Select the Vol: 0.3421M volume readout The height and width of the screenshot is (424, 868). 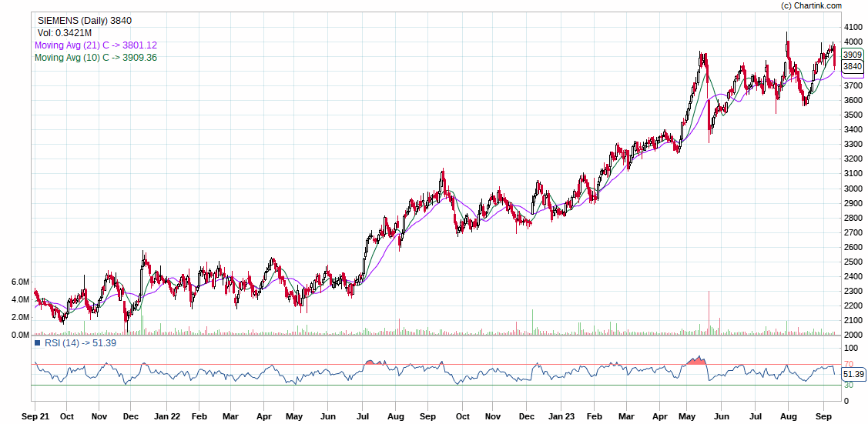pyautogui.click(x=64, y=33)
